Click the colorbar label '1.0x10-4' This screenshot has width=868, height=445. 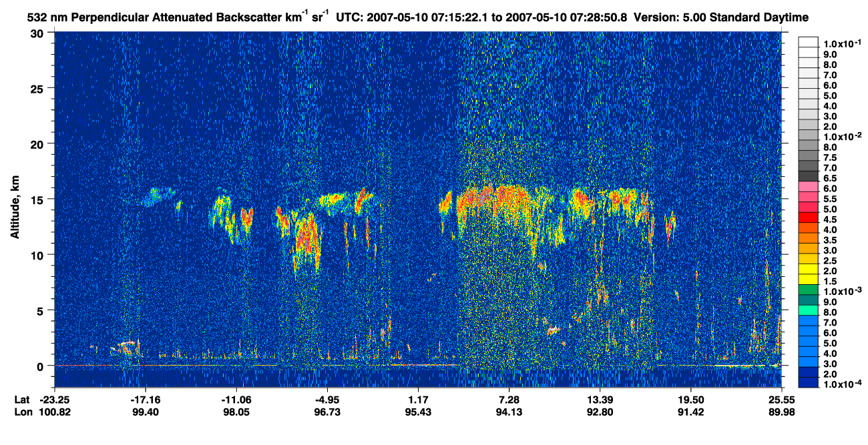click(841, 385)
